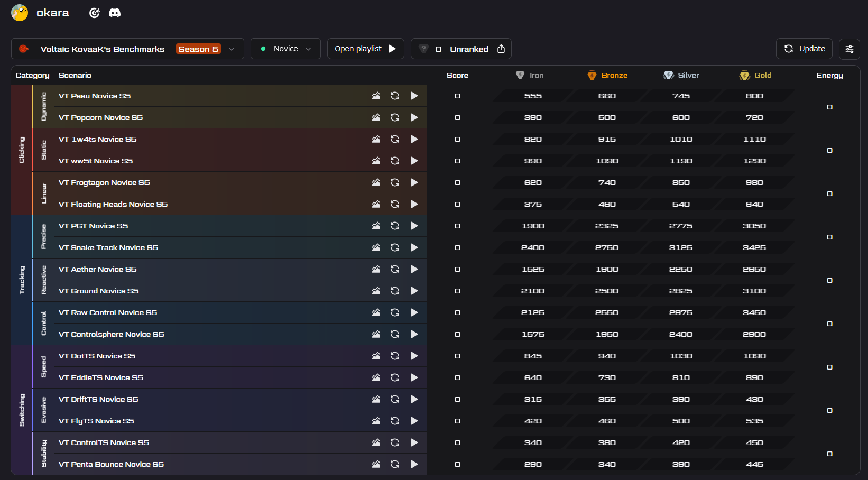Screen dimensions: 868x480
Task: Show chart for VT Ground Novice S5
Action: (x=376, y=291)
